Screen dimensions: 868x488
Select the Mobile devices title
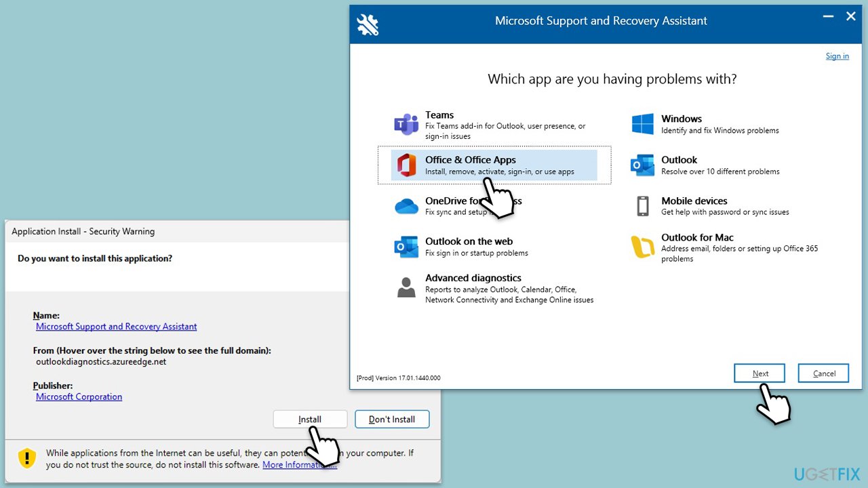(694, 201)
